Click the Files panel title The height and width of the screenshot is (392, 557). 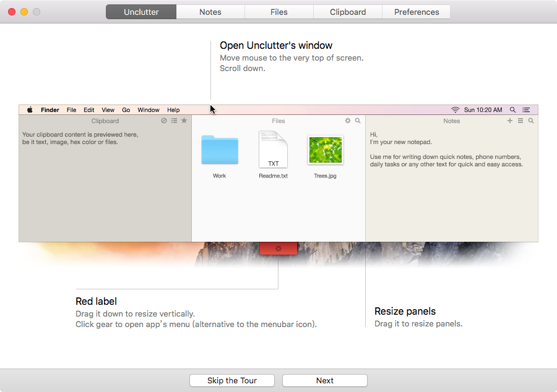pyautogui.click(x=278, y=121)
